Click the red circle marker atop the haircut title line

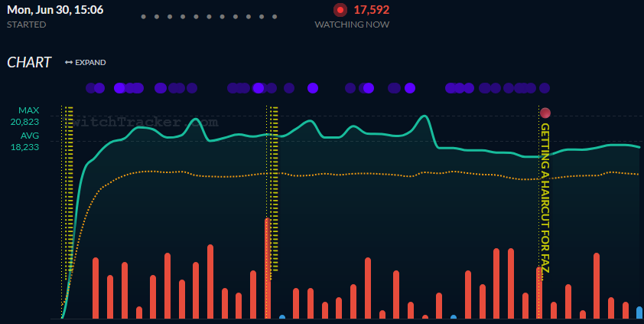[x=545, y=113]
